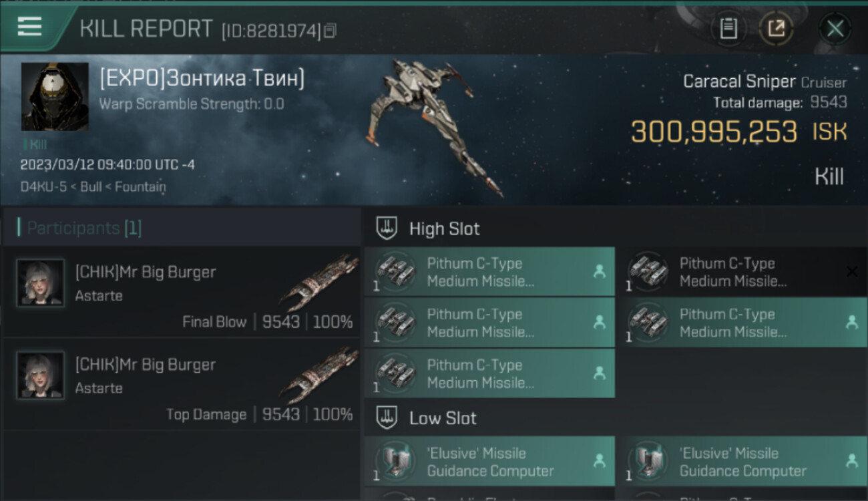
Task: Open the Participants tab header
Action: (84, 228)
